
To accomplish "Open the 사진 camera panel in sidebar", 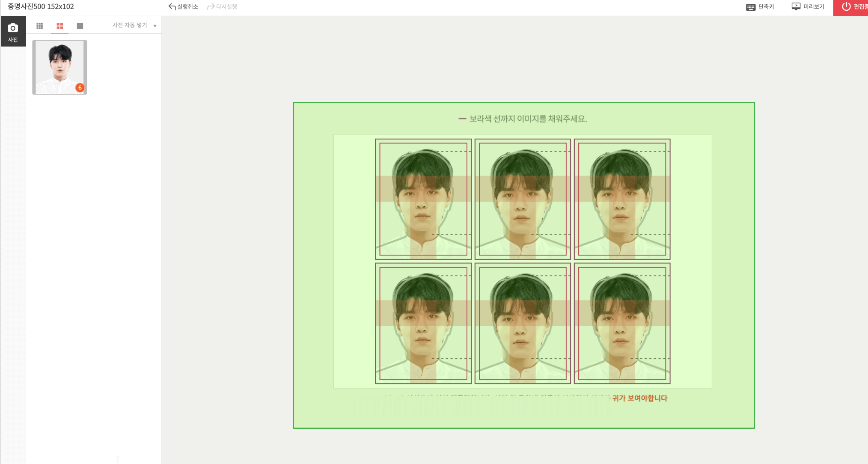I will 13,32.
